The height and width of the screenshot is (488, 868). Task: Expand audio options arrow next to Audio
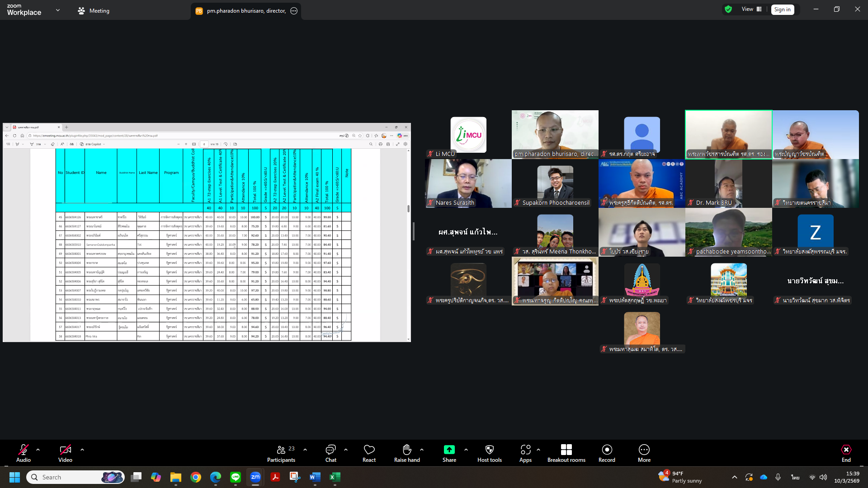tap(38, 450)
